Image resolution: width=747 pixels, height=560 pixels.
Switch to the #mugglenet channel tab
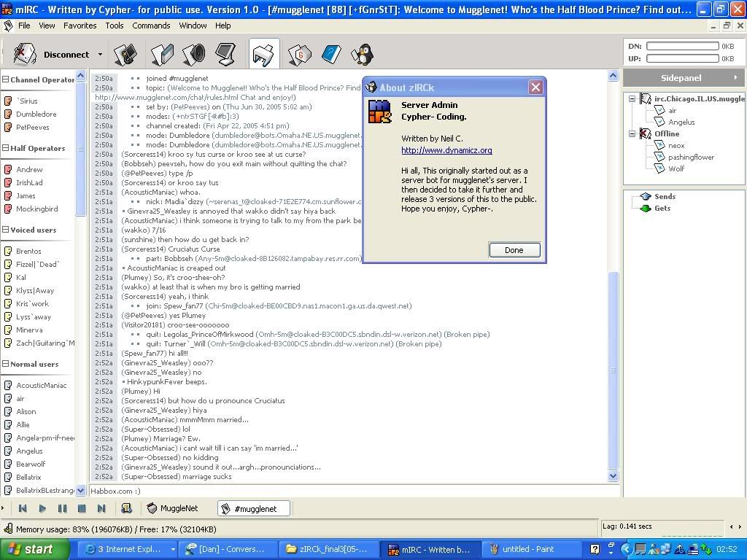[x=254, y=508]
